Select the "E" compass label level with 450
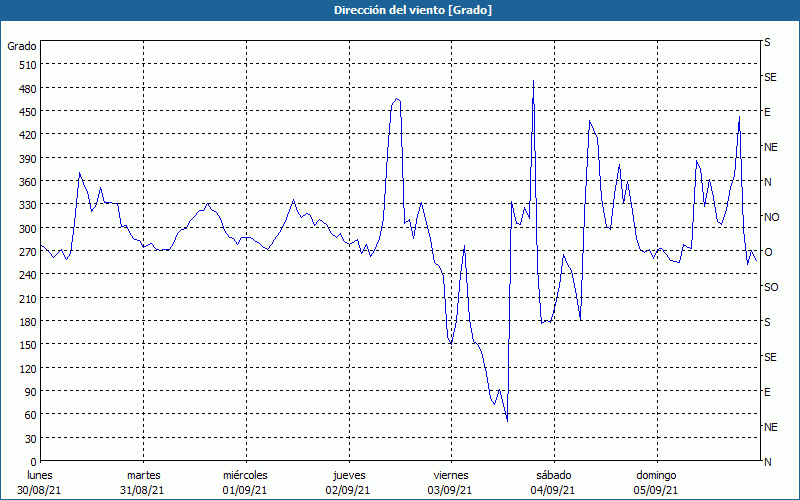Image resolution: width=800 pixels, height=500 pixels. [x=767, y=112]
